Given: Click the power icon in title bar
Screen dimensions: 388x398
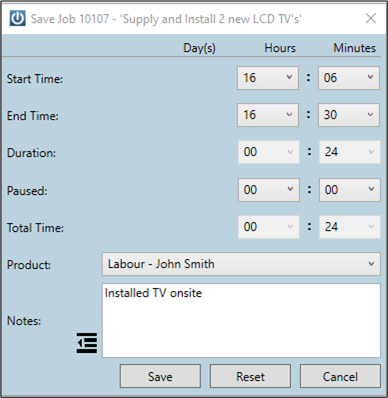Looking at the screenshot, I should 17,18.
